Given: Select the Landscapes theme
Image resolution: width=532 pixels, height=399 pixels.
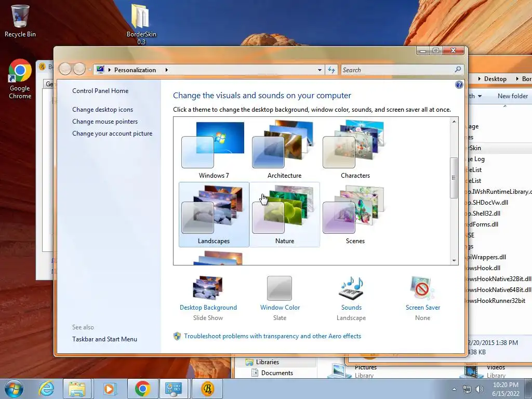Looking at the screenshot, I should pyautogui.click(x=214, y=215).
